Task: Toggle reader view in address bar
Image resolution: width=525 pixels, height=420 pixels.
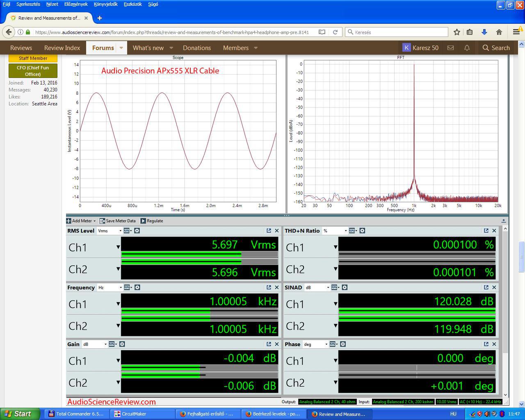Action: 322,32
